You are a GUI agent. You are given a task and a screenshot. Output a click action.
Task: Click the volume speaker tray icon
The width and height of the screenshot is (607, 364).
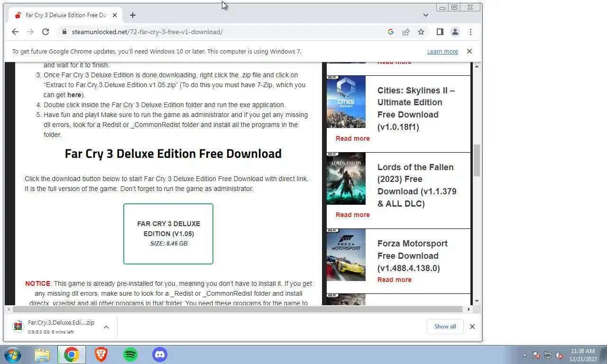559,355
